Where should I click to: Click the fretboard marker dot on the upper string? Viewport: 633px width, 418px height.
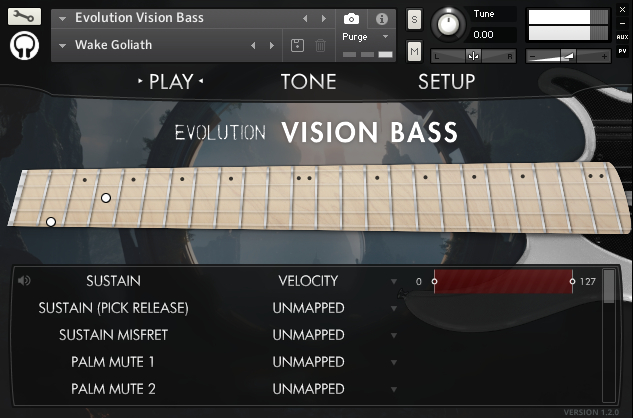click(x=106, y=198)
